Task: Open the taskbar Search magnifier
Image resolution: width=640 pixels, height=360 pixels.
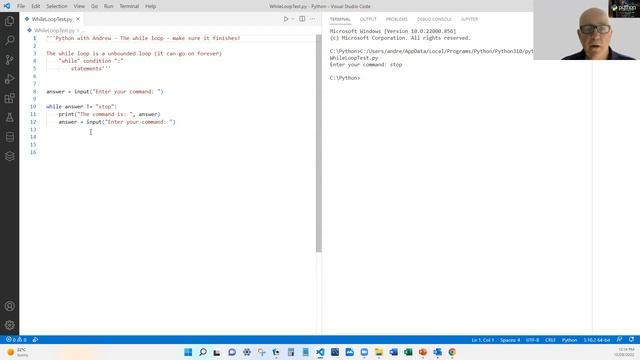Action: pos(203,352)
